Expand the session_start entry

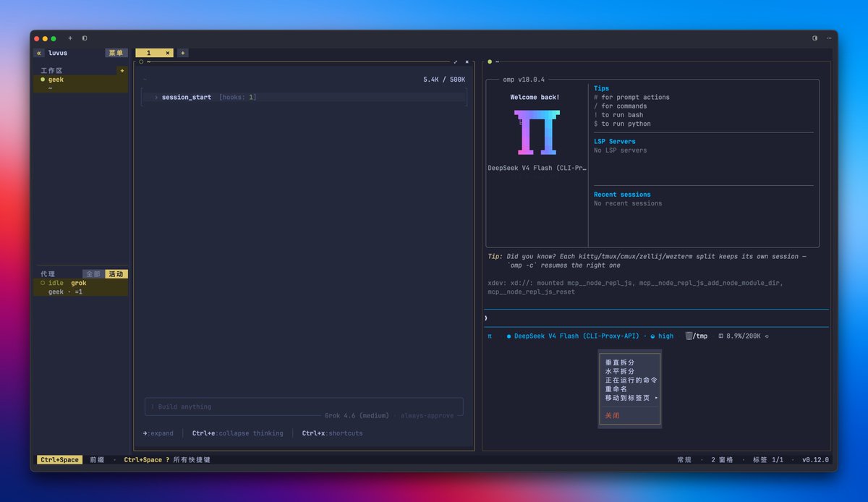[x=304, y=97]
